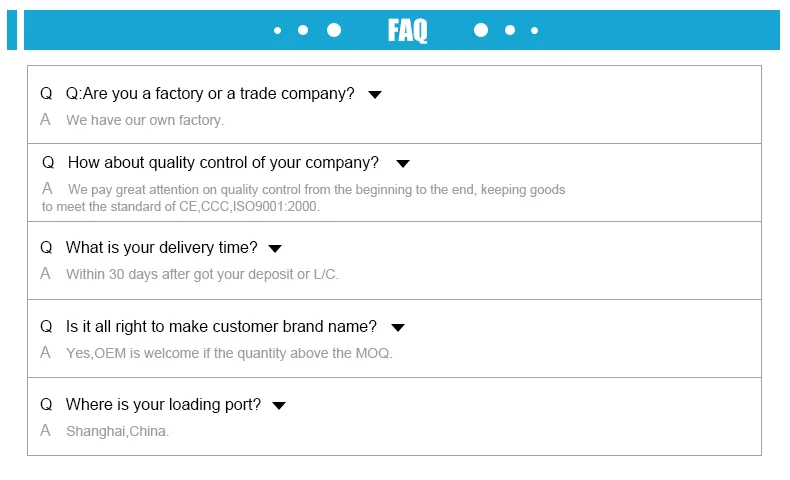This screenshot has width=790, height=480.
Task: Click the A icon beside the OEM answer
Action: [x=45, y=353]
